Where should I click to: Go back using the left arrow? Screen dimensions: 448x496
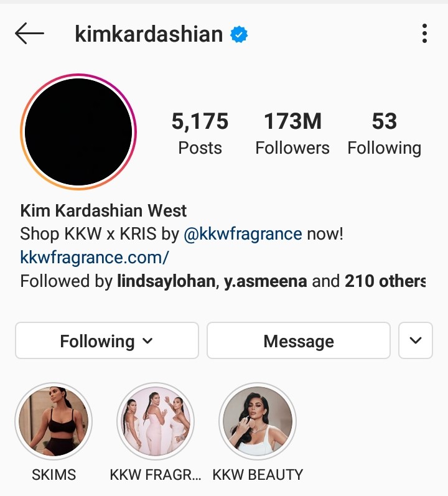(x=29, y=33)
